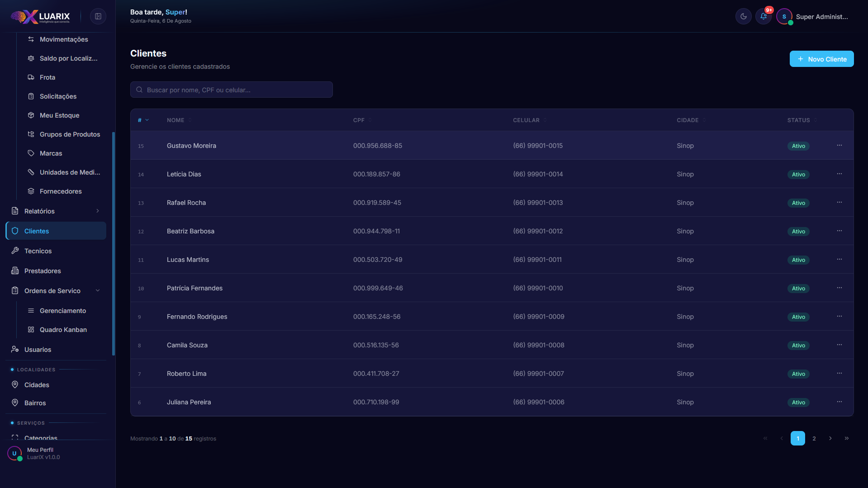Viewport: 868px width, 488px height.
Task: Click the Usuarios people icon
Action: pyautogui.click(x=15, y=350)
